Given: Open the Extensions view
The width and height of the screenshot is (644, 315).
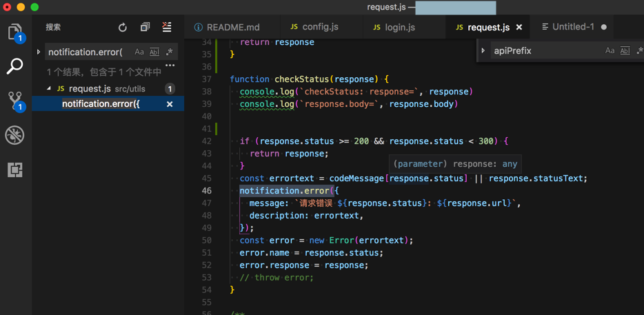Looking at the screenshot, I should (15, 170).
